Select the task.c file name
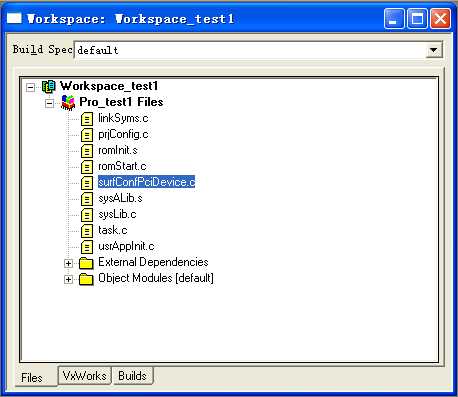458x397 pixels. pos(113,230)
